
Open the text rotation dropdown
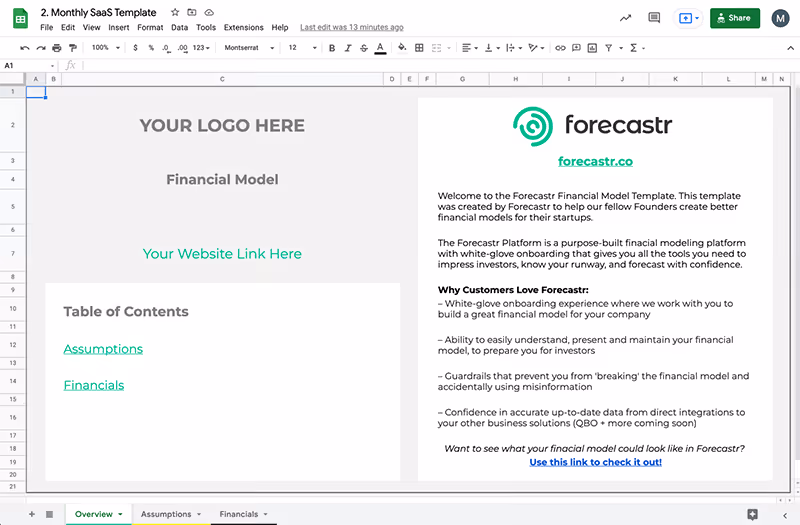click(x=536, y=48)
